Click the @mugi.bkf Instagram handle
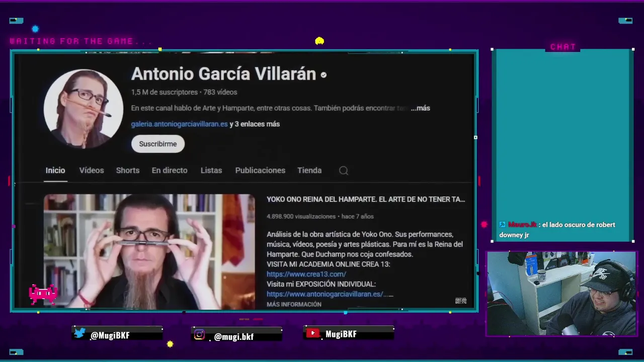 coord(234,337)
